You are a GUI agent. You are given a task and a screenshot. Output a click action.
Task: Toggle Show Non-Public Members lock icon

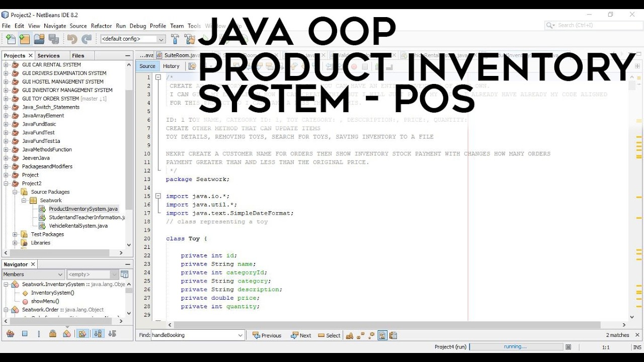53,333
